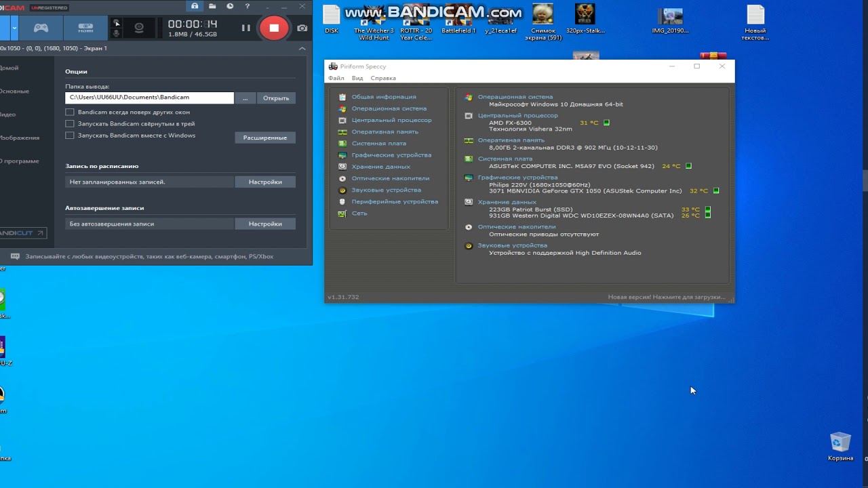
Task: Open Оптические накопители heading link in summary
Action: [517, 227]
